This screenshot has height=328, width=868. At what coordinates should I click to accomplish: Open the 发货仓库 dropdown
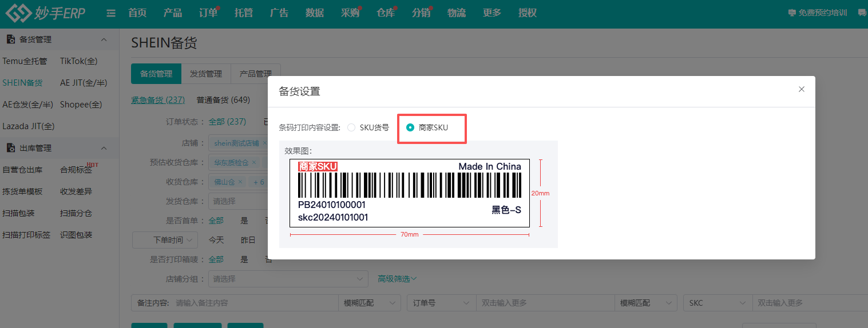pyautogui.click(x=237, y=201)
